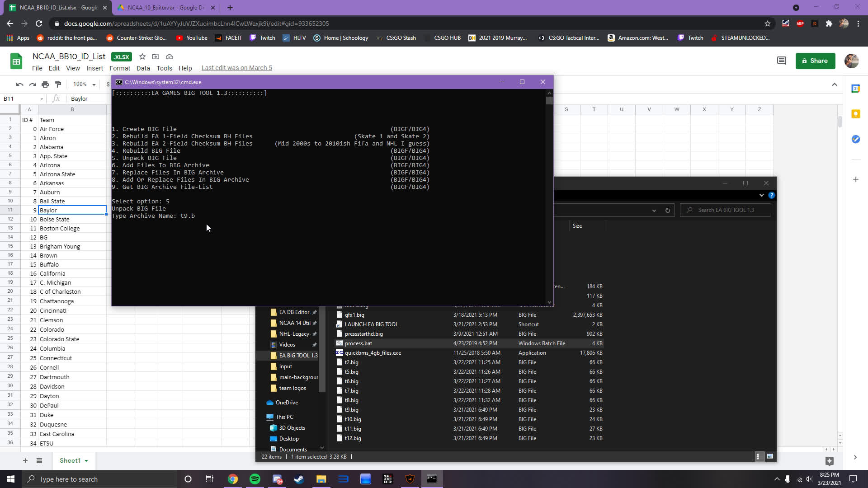Click the print icon in Sheets toolbar
The height and width of the screenshot is (488, 868).
point(45,84)
